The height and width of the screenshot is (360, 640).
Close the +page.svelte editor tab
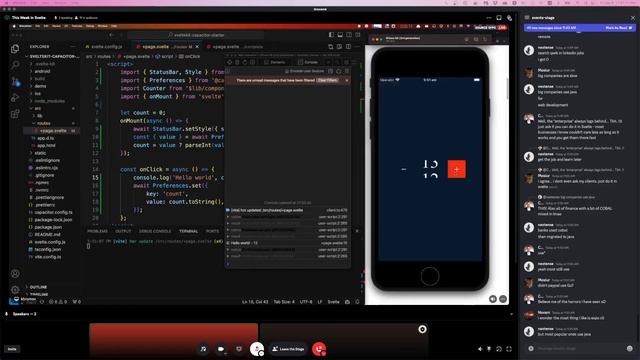tap(197, 47)
